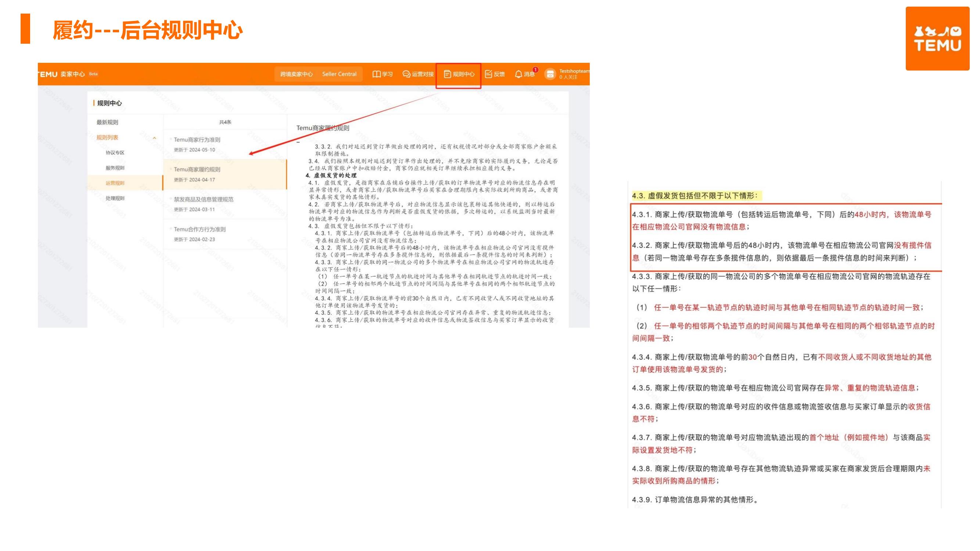This screenshot has width=980, height=551.
Task: Switch to Seller Central toggle option
Action: tap(339, 74)
